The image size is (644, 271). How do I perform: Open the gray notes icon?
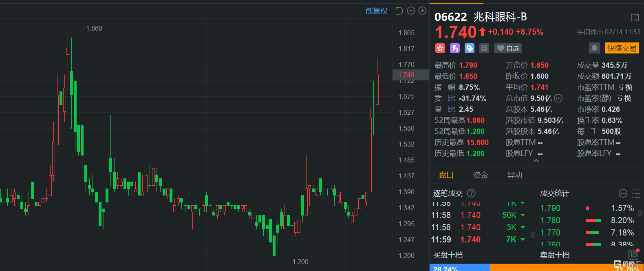tap(484, 48)
